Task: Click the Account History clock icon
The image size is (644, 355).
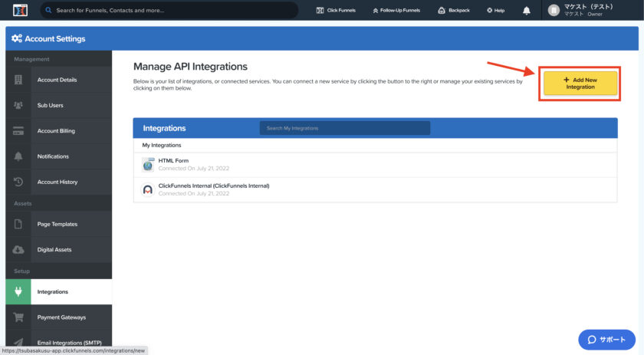Action: (18, 182)
